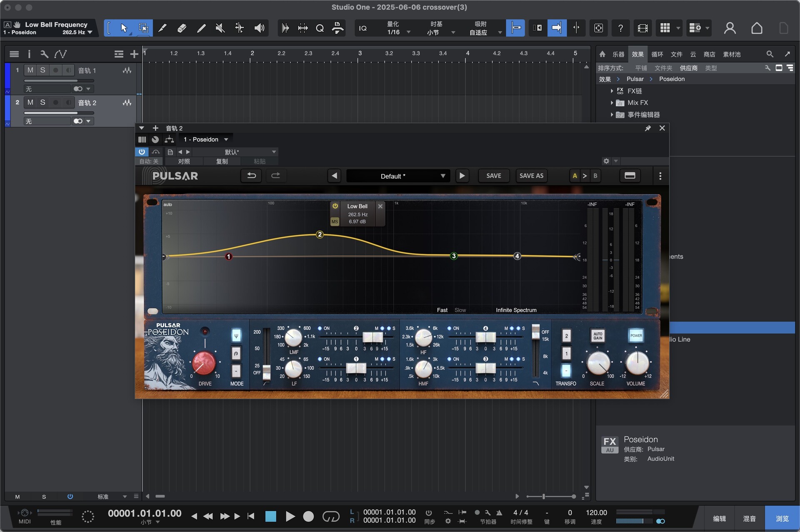Viewport: 800px width, 532px height.
Task: Expand the 事件编辑器 folder
Action: coord(611,114)
